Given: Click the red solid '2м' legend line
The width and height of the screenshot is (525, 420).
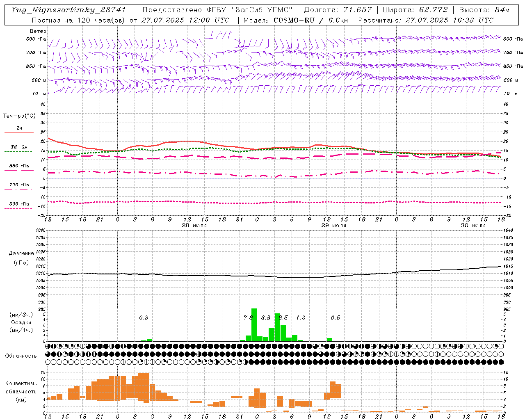Looking at the screenshot, I should pos(19,132).
